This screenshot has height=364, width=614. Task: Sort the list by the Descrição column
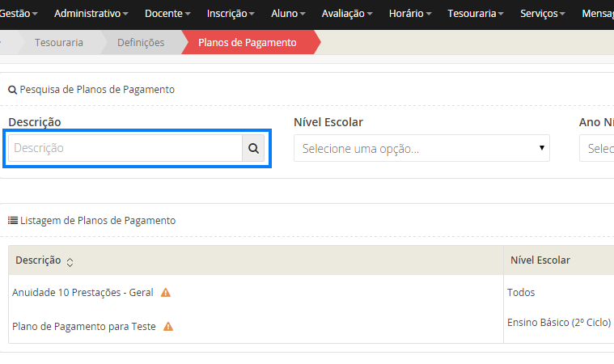click(x=70, y=261)
